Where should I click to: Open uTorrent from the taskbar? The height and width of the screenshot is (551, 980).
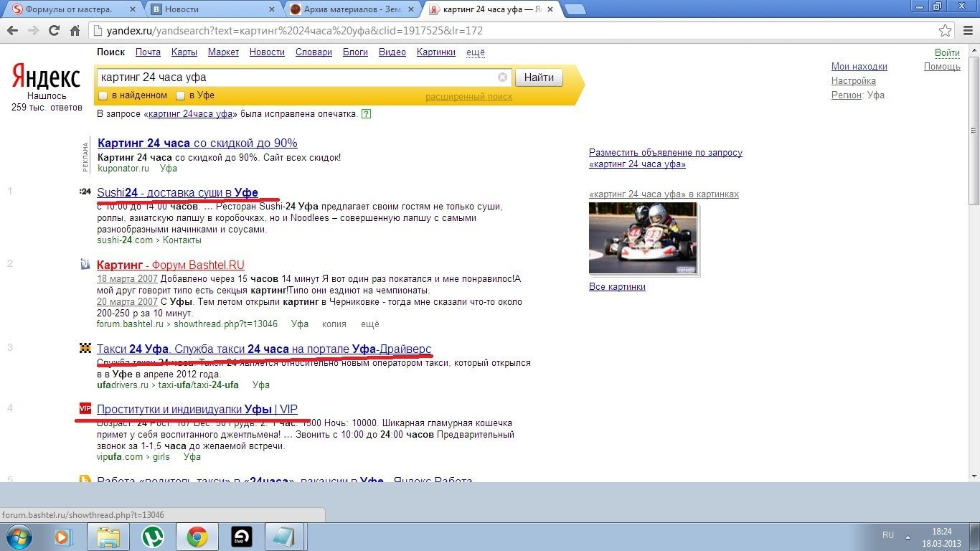(152, 537)
